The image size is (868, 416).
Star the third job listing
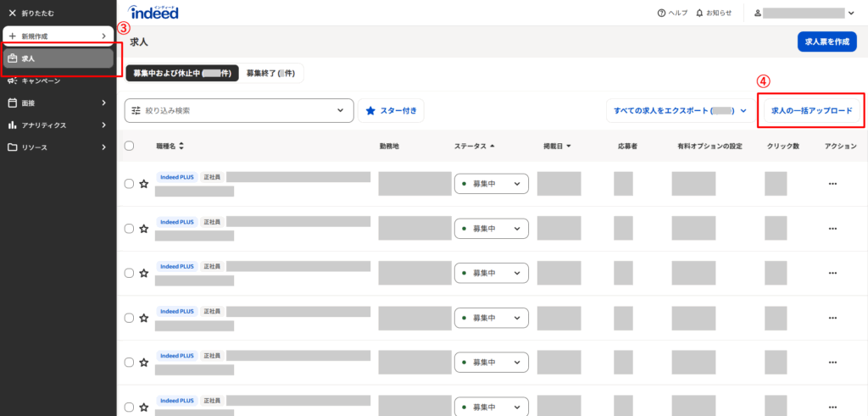[x=144, y=274]
